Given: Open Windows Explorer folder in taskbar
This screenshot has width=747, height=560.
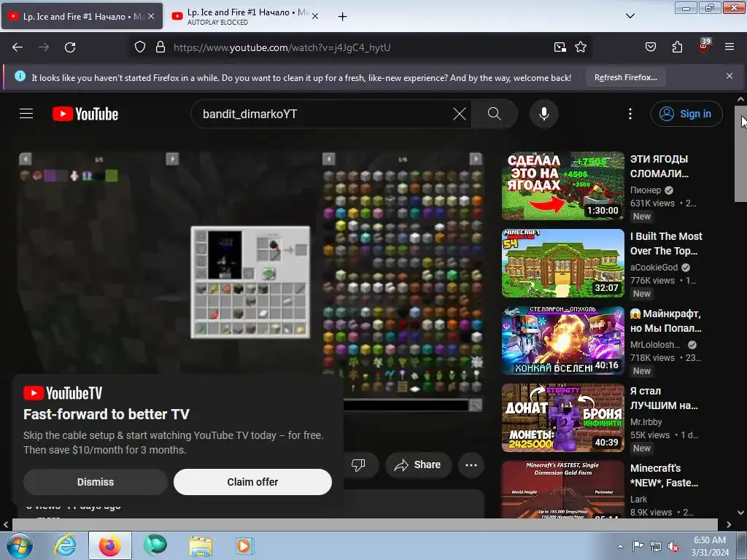Looking at the screenshot, I should click(201, 545).
